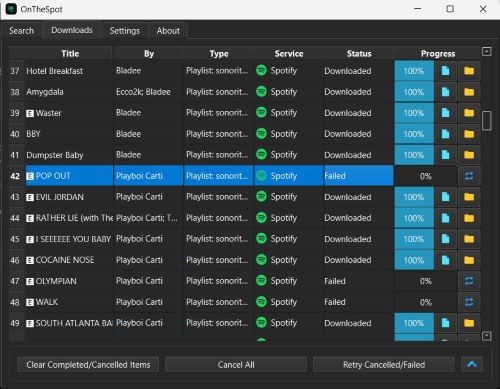Open folder icon for RATHER LIE row
The image size is (500, 389).
[x=469, y=218]
